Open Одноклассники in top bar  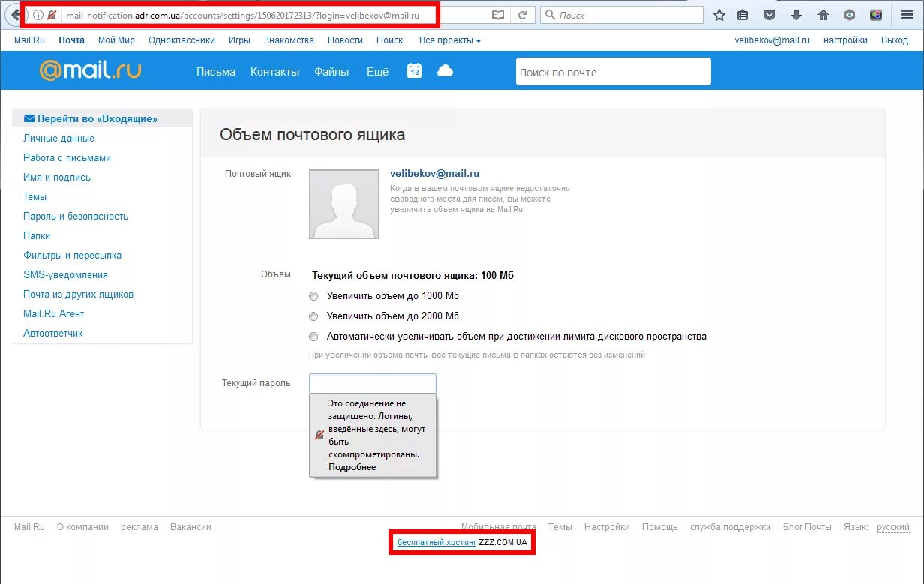click(x=181, y=40)
